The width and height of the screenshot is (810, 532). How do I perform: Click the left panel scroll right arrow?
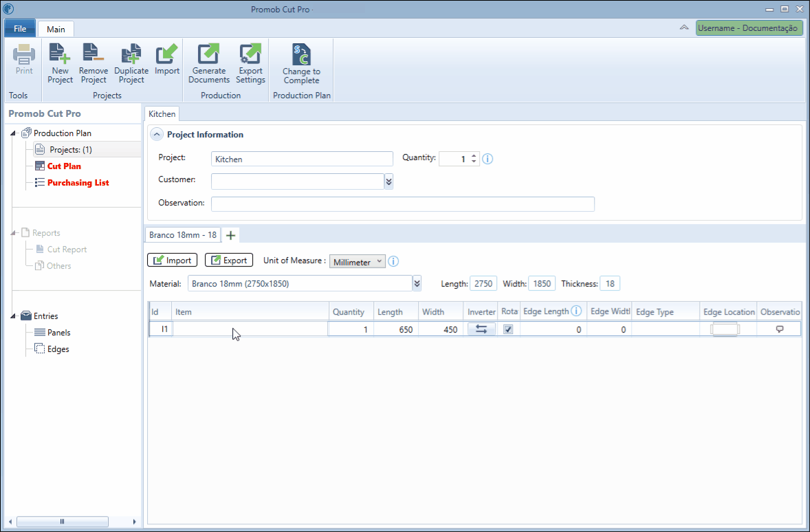pyautogui.click(x=134, y=522)
